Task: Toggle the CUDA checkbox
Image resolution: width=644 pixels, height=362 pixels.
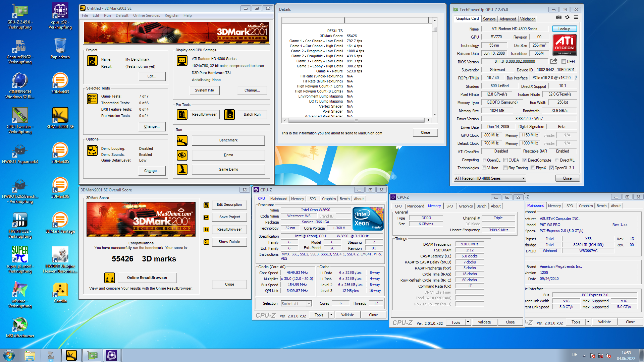Action: pos(505,160)
